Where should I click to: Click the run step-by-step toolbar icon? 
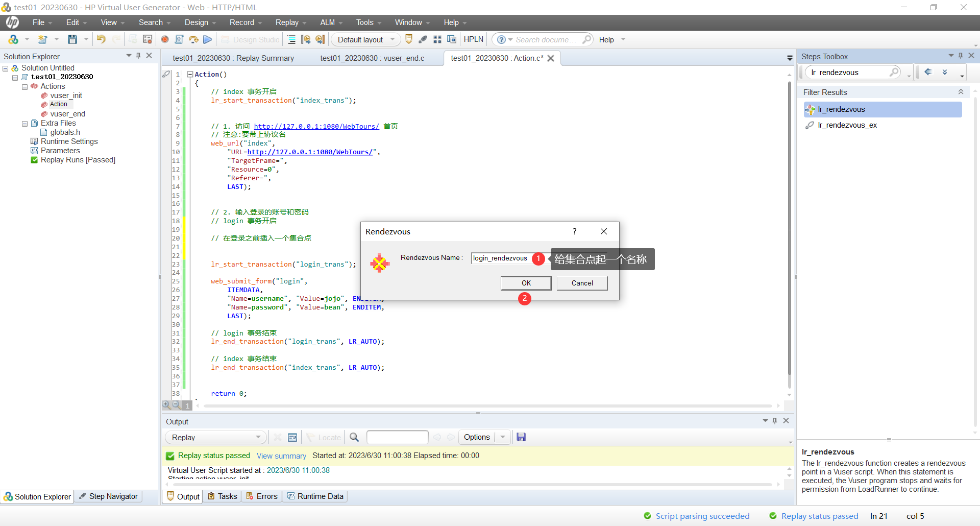tap(193, 39)
